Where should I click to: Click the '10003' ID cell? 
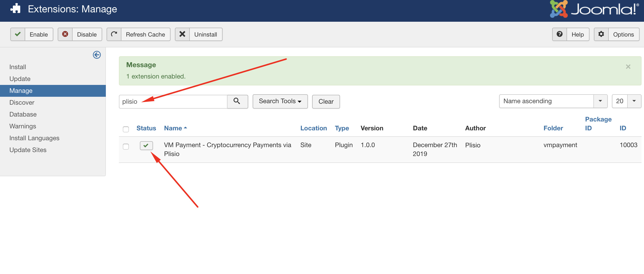pos(628,145)
